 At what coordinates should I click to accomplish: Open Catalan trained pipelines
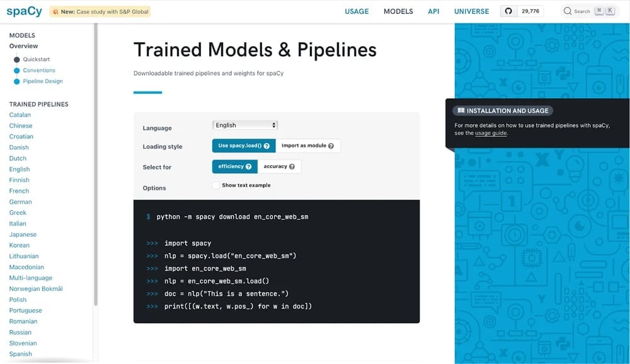(x=20, y=115)
